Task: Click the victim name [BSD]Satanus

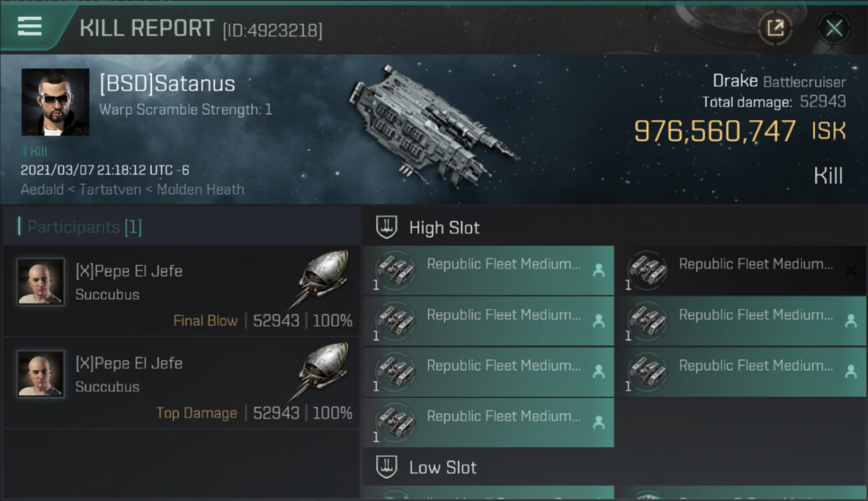Action: point(167,84)
